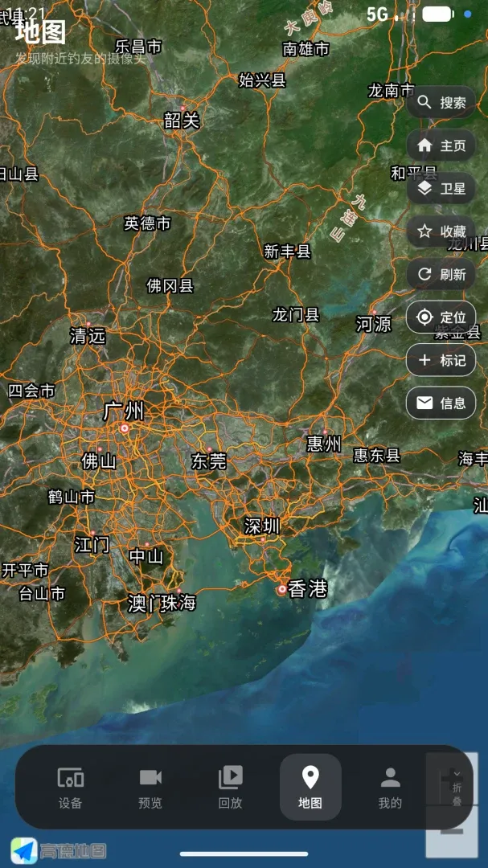
Task: Tap the 始兴县 label on map
Action: coord(263,80)
